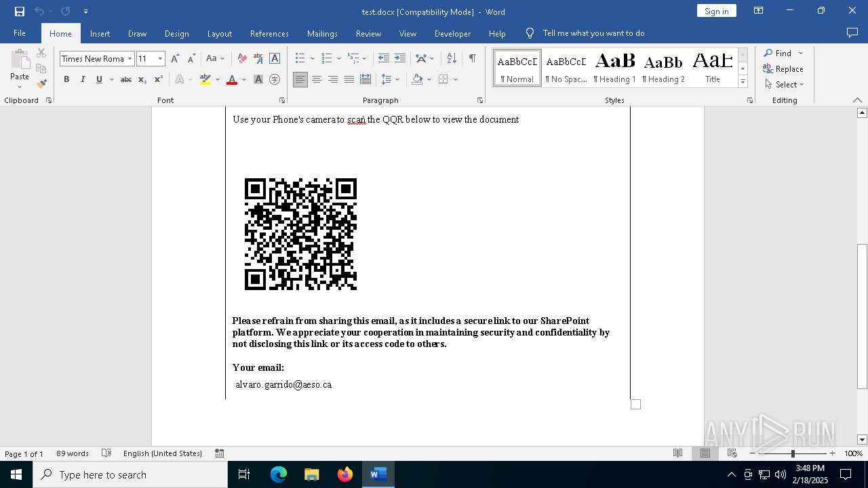Click Character Shading icon

tap(258, 79)
